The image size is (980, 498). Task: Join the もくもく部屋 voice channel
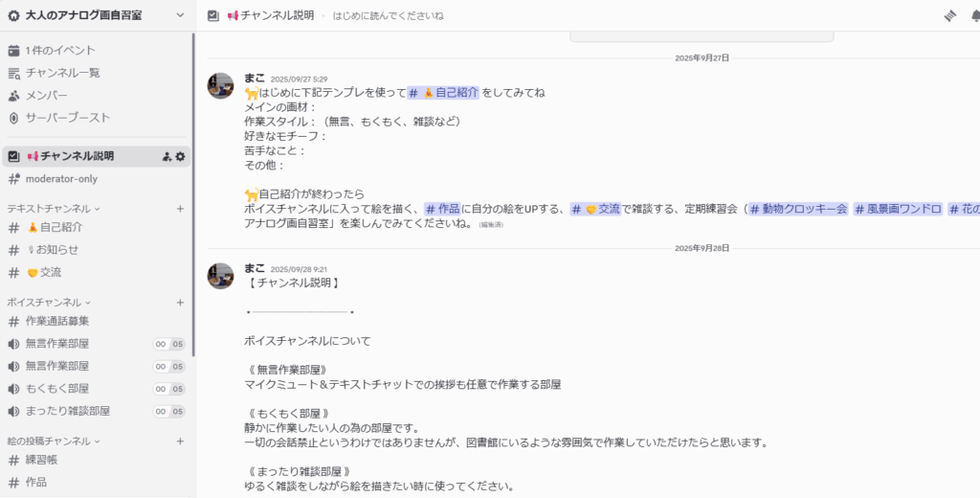(x=57, y=389)
